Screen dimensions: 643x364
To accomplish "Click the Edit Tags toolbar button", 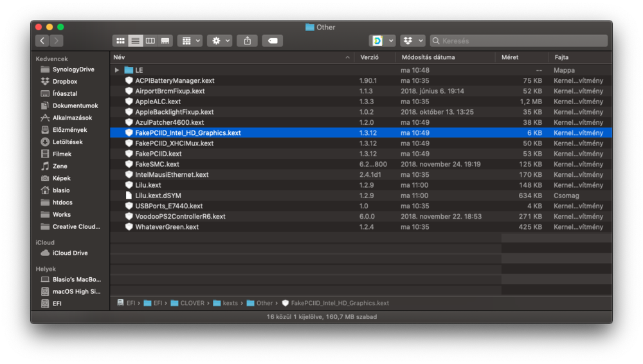I will (273, 41).
